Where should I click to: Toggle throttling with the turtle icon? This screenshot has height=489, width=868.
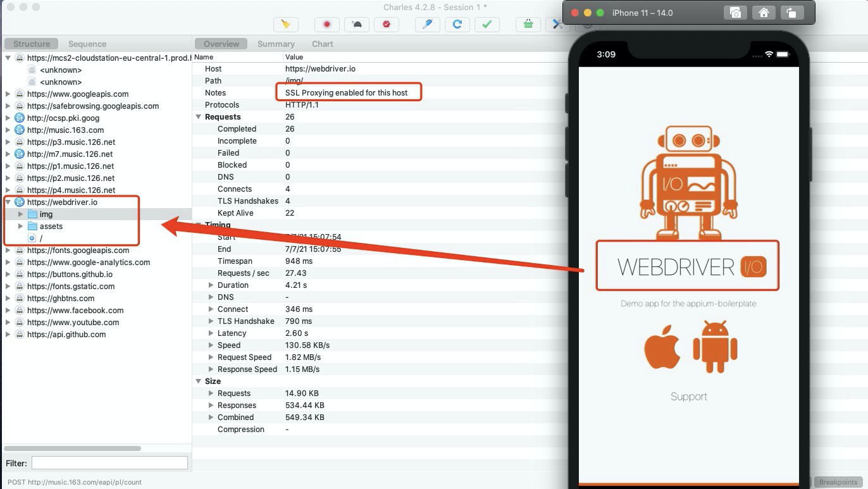tap(357, 25)
